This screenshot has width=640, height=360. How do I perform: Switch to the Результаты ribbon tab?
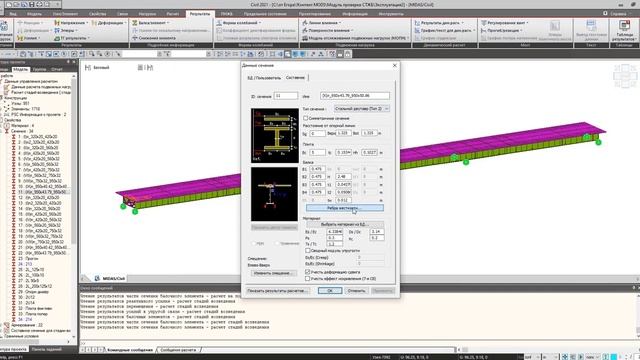200,14
